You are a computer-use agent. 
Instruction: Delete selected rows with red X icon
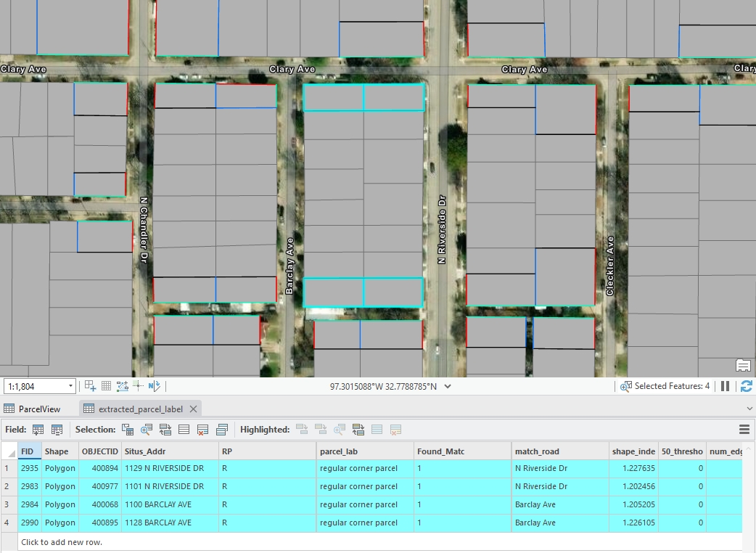[x=203, y=430]
